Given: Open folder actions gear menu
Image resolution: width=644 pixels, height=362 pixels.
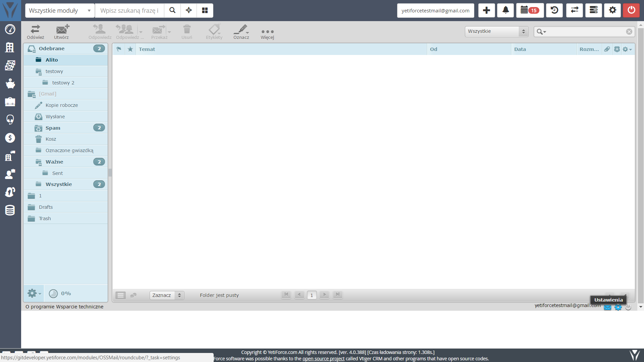Looking at the screenshot, I should click(x=34, y=294).
